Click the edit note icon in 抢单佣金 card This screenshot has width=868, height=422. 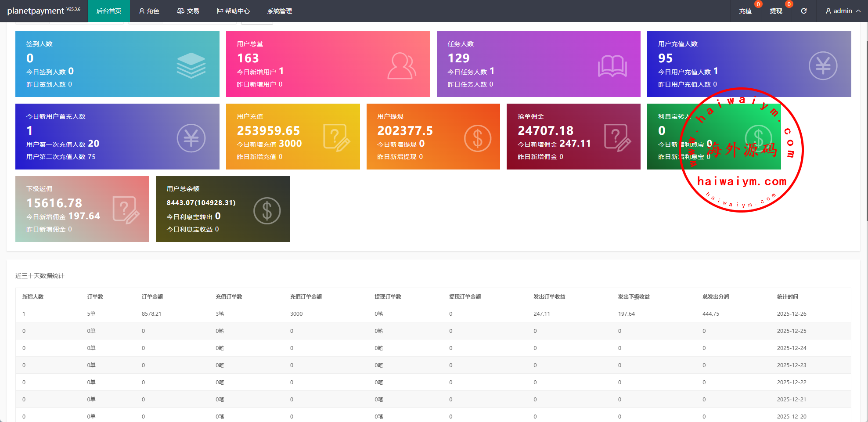(x=617, y=138)
